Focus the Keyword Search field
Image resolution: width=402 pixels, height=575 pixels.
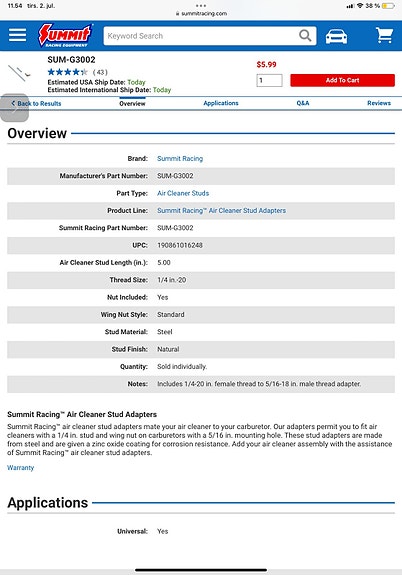[x=202, y=36]
